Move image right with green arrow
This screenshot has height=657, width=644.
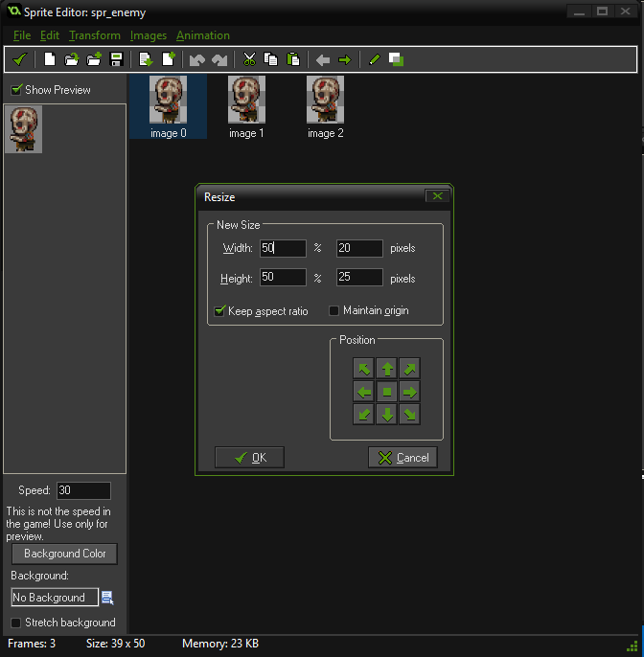click(345, 60)
